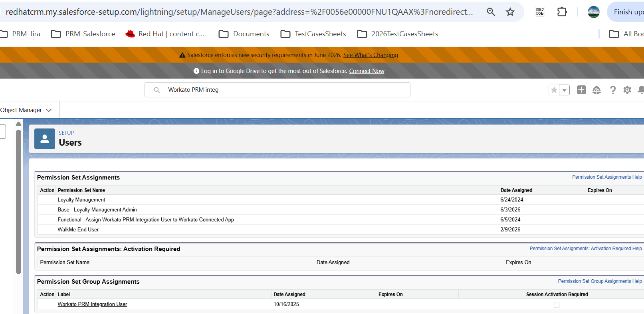Open the Functional - Assign Workato PRM permission set
The height and width of the screenshot is (314, 644).
[146, 220]
